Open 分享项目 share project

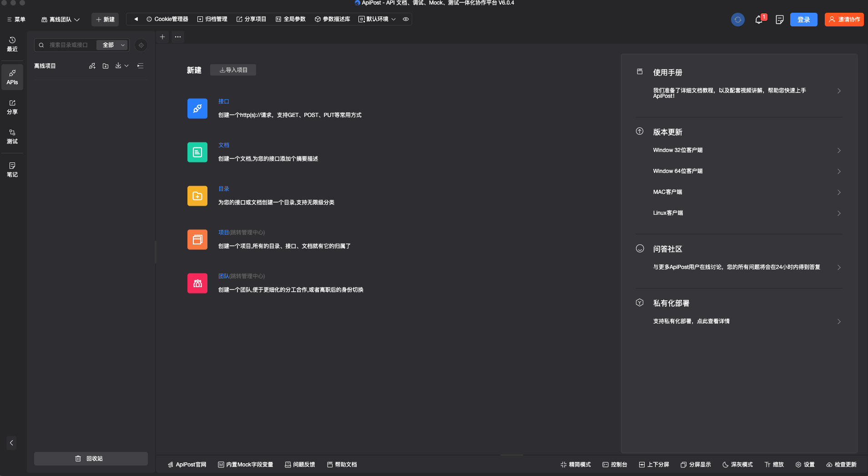(251, 19)
